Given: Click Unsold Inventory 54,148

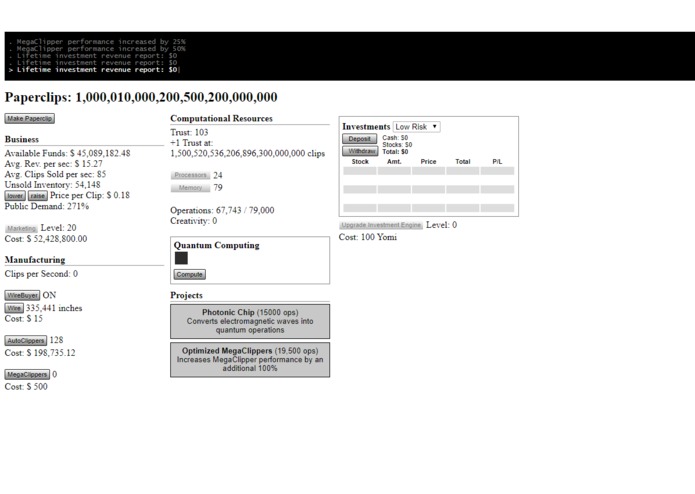Looking at the screenshot, I should tap(52, 185).
